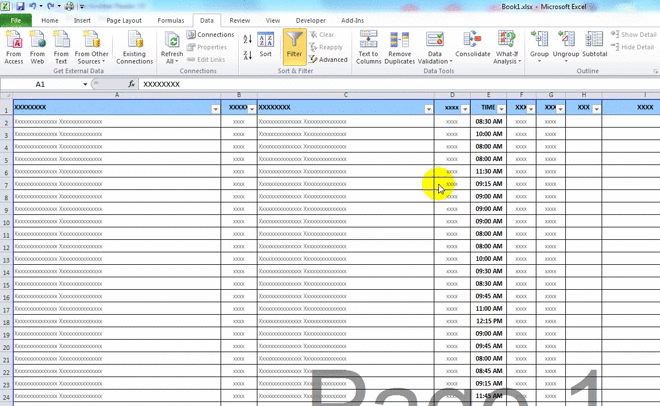Switch to the View tab
Viewport: 660px width, 406px height.
[273, 20]
